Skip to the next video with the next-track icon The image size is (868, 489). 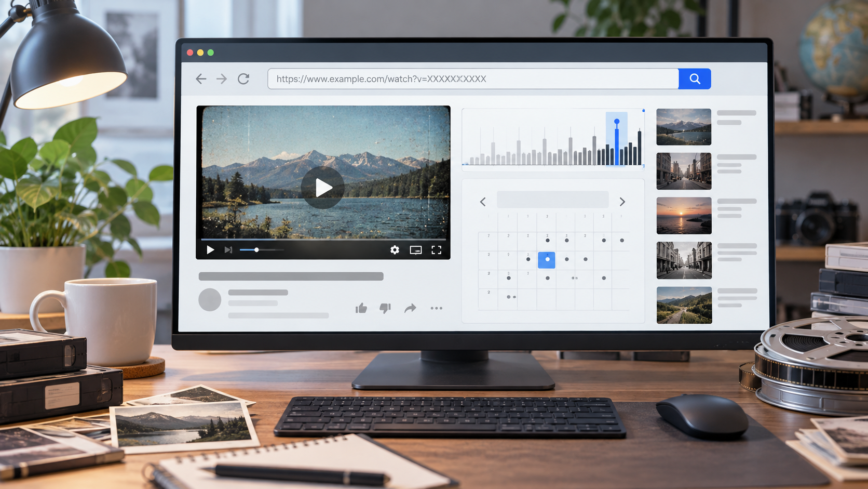228,250
